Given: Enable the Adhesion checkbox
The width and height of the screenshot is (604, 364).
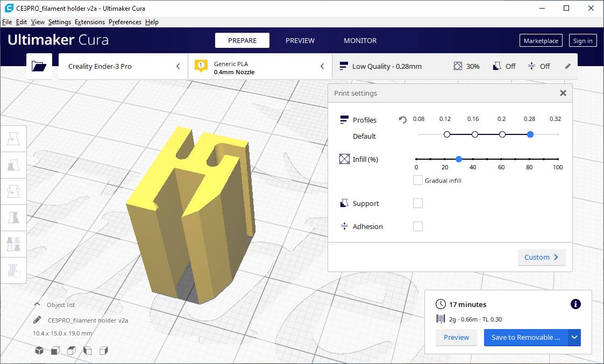Looking at the screenshot, I should pyautogui.click(x=417, y=226).
